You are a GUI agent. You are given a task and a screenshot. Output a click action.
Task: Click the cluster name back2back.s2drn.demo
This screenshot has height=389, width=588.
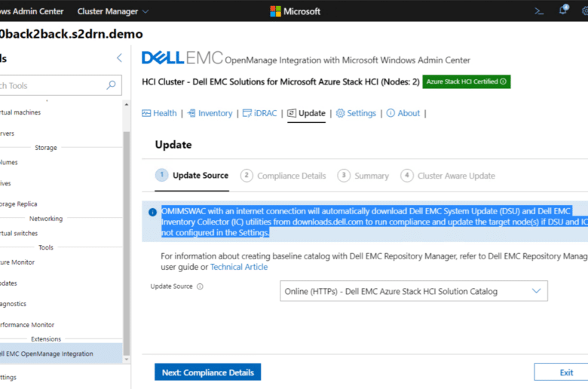(x=72, y=34)
